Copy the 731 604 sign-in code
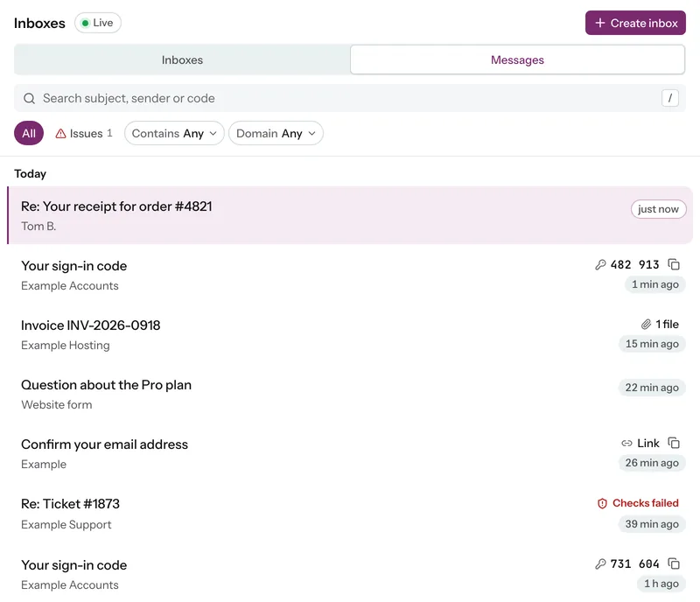The width and height of the screenshot is (700, 602). click(674, 563)
